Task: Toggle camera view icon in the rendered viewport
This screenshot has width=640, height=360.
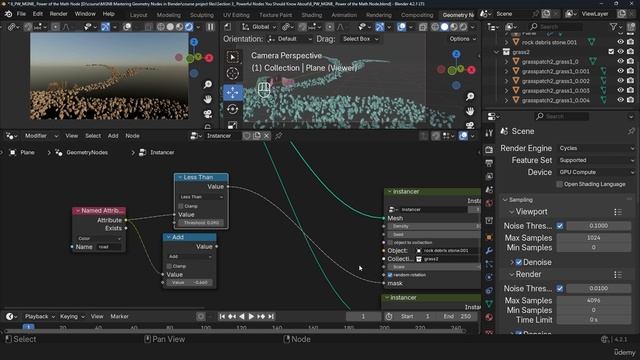Action: coord(208,114)
